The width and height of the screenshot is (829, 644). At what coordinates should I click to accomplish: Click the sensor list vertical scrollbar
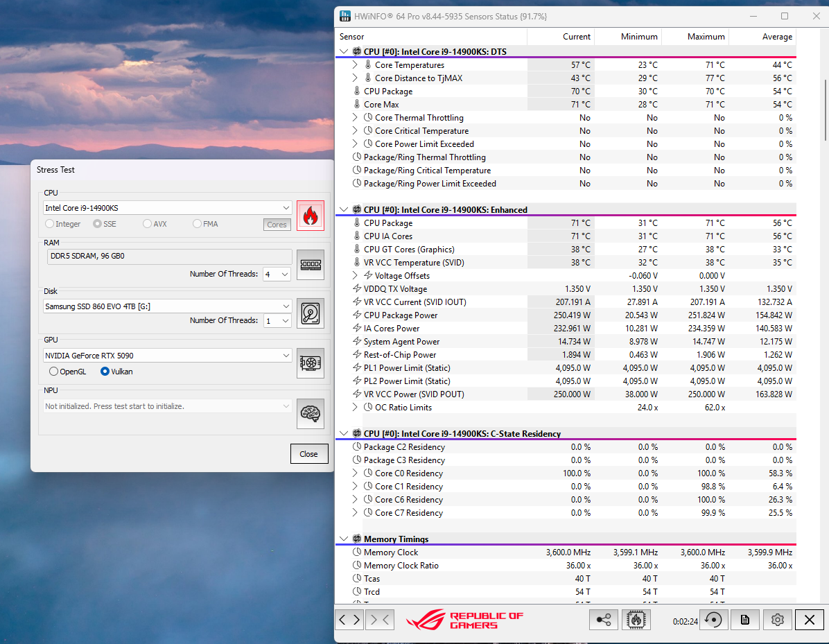click(x=826, y=110)
